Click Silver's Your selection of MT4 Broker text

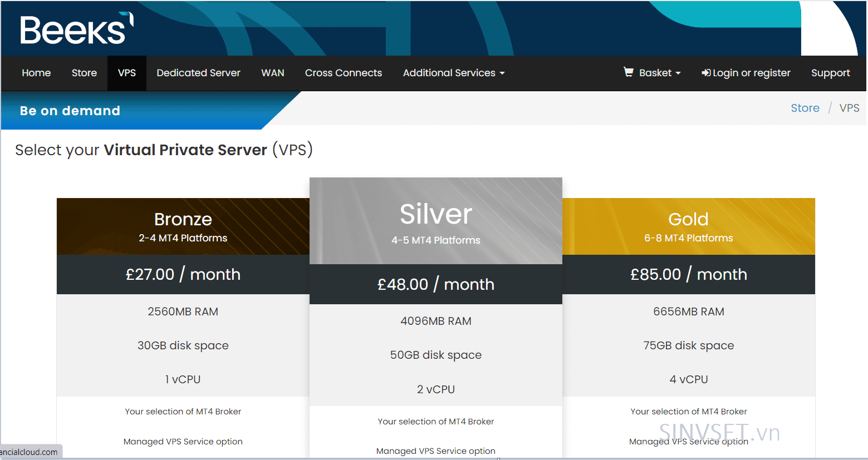(x=436, y=422)
